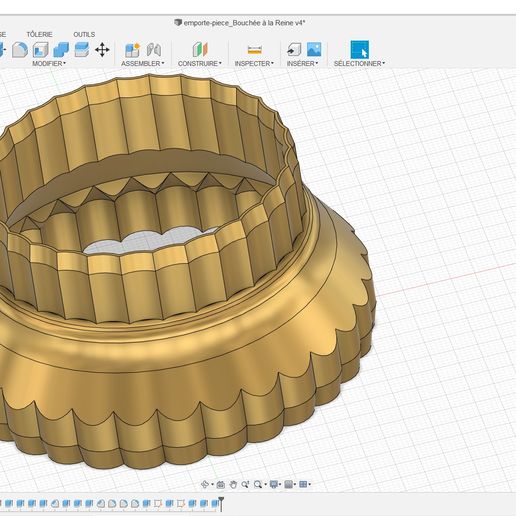Click the Insert Canvas image icon
Screen dimensions: 516x516
pos(314,49)
